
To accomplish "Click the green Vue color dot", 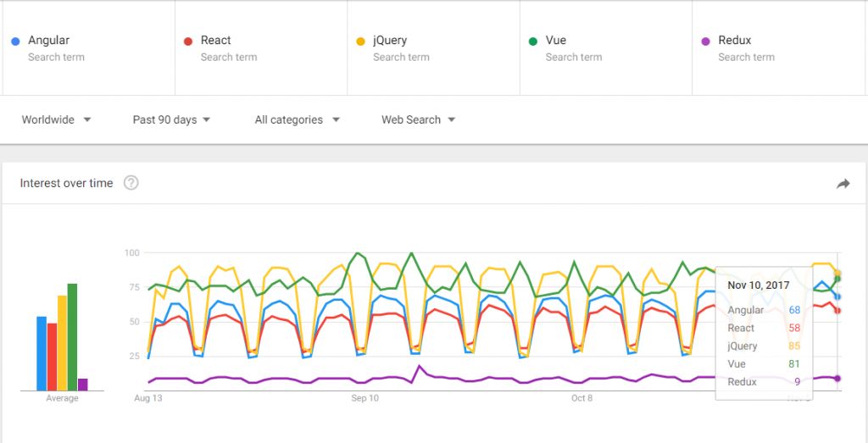I will coord(533,42).
